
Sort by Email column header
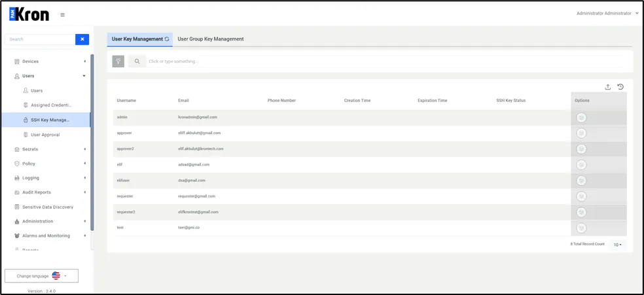click(184, 101)
